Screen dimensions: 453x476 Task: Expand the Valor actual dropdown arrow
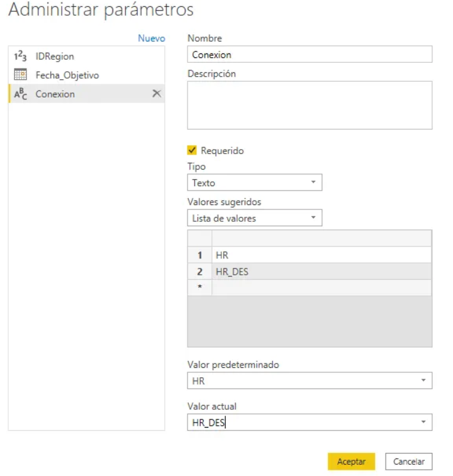(x=423, y=423)
